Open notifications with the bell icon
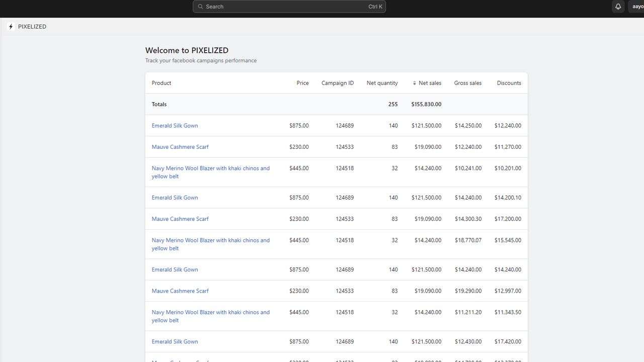Image resolution: width=644 pixels, height=362 pixels. pos(618,7)
